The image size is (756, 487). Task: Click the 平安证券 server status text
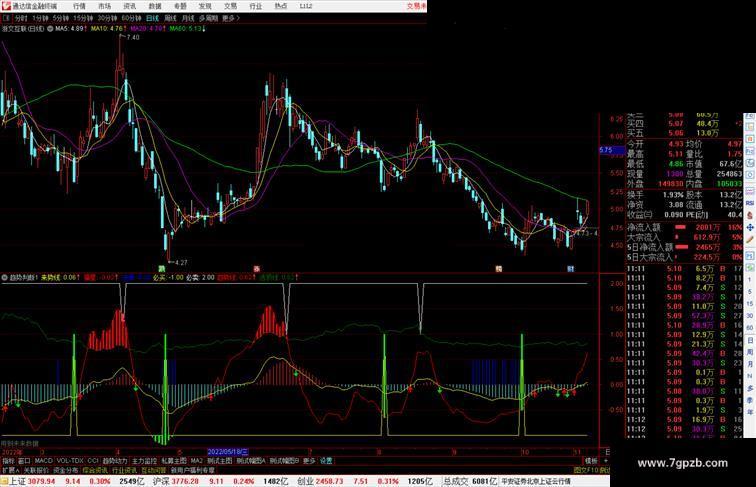(x=536, y=481)
